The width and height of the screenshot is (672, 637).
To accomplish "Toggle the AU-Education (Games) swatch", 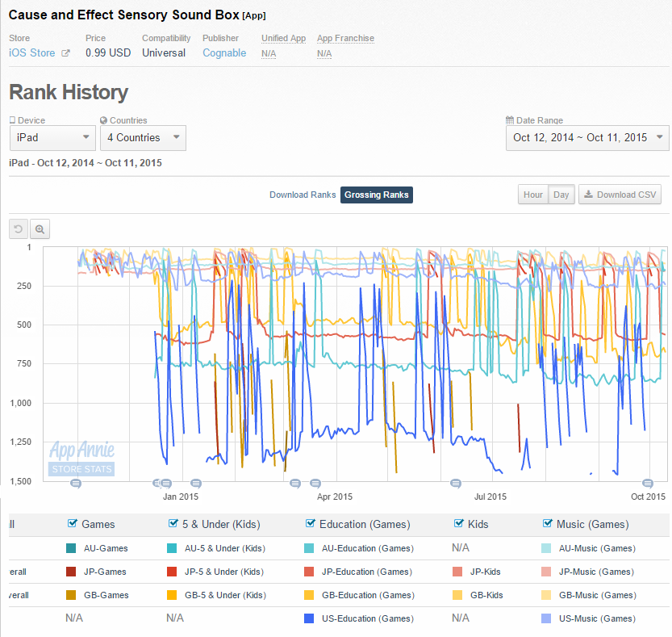I will (309, 548).
